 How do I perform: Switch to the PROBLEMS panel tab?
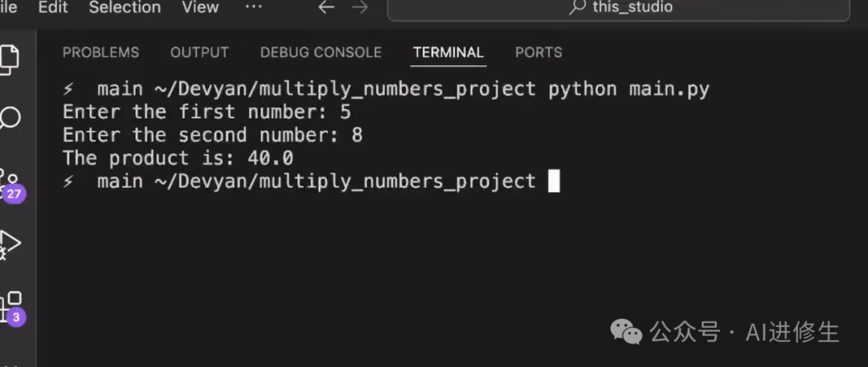tap(100, 52)
